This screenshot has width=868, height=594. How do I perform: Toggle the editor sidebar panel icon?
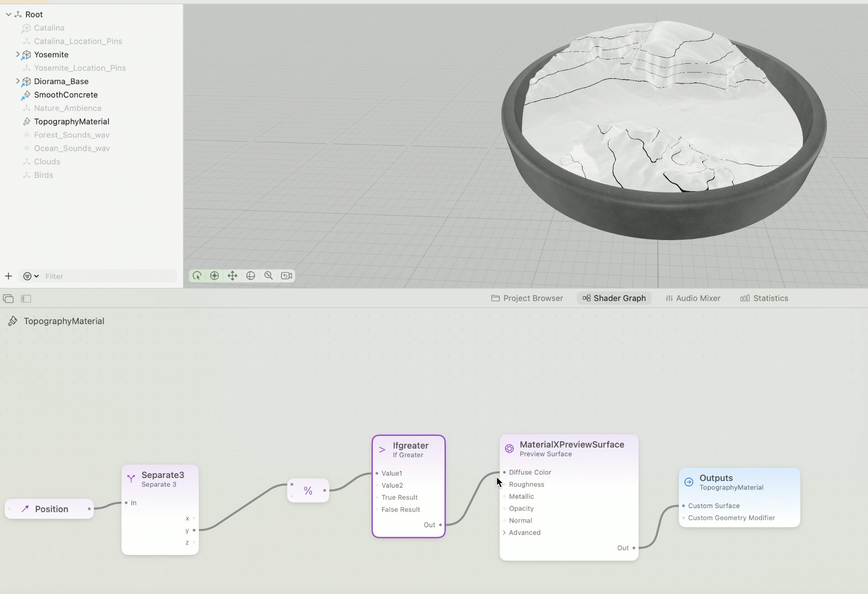coord(26,299)
